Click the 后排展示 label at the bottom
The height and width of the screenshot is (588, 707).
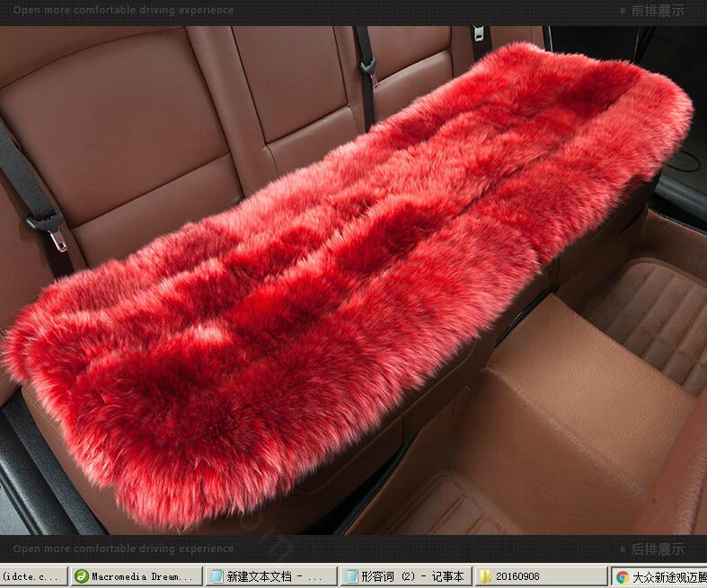pos(658,549)
